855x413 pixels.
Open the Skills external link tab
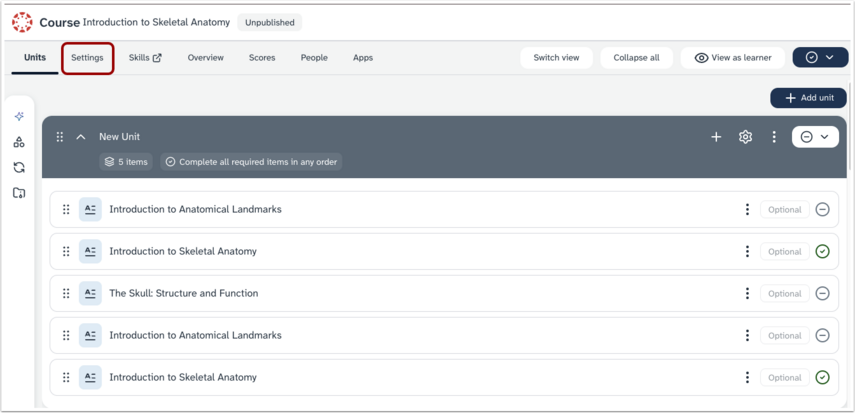145,57
